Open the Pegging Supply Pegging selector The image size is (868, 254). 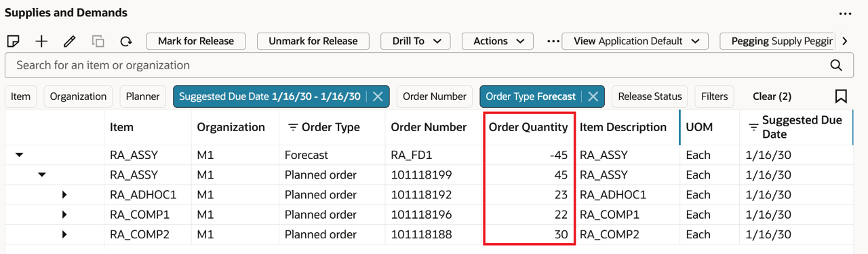click(778, 41)
